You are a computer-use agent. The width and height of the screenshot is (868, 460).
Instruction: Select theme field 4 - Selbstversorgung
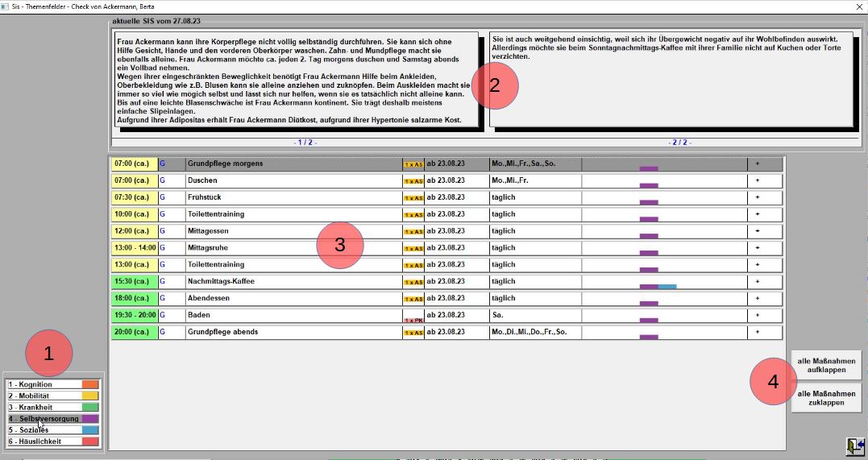click(x=52, y=418)
